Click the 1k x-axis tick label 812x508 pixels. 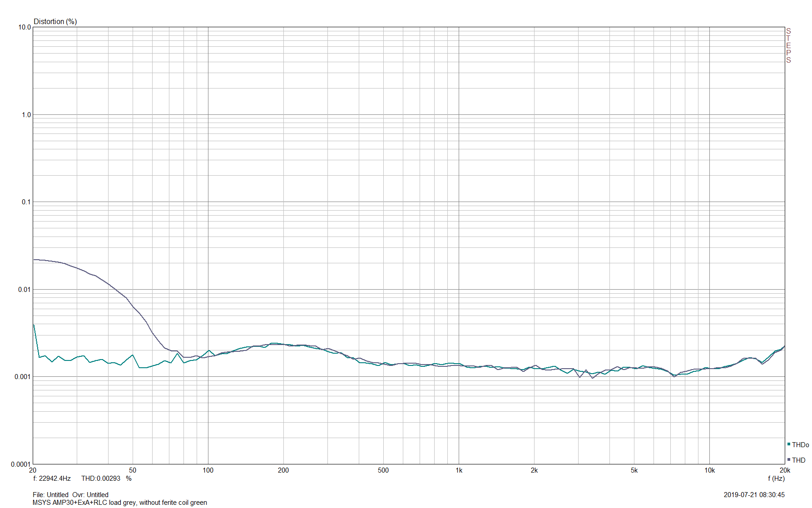click(x=459, y=470)
